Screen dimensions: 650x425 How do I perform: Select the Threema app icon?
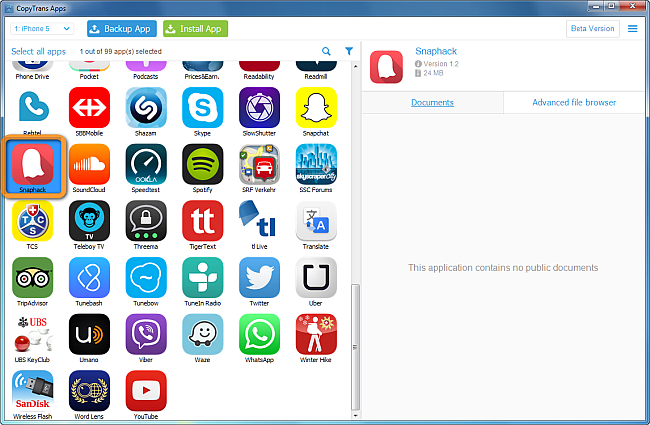tap(146, 221)
